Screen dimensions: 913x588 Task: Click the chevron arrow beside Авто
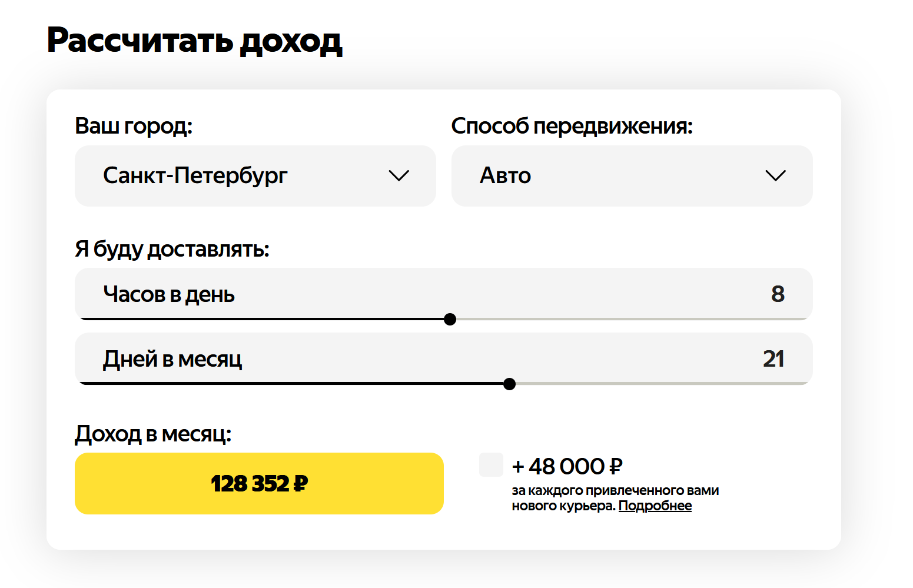(775, 176)
